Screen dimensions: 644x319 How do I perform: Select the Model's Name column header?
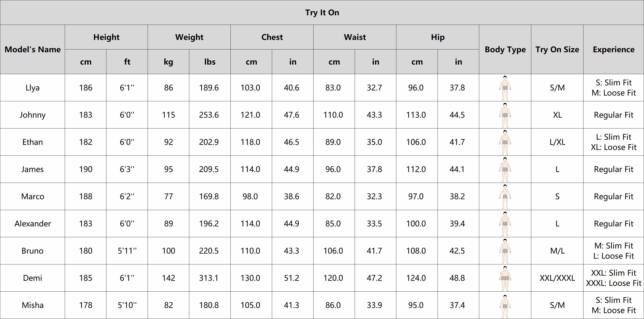(x=32, y=49)
